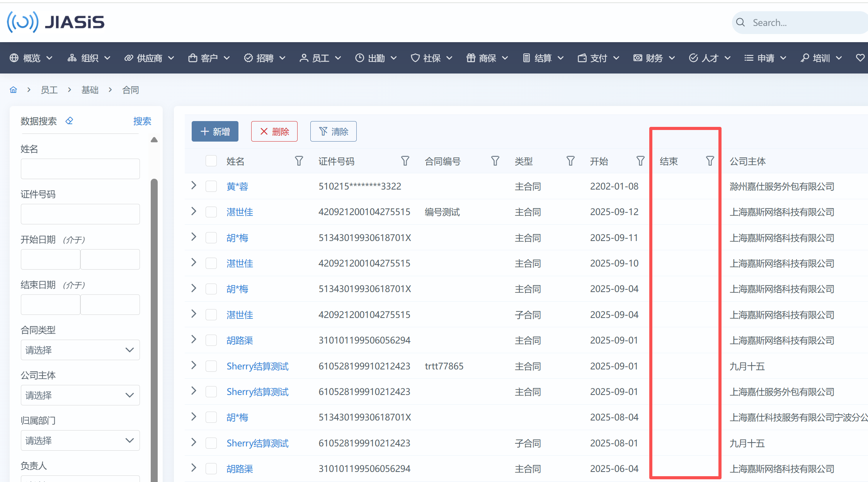Open filter icon on 开始 column
The height and width of the screenshot is (482, 868).
click(640, 161)
